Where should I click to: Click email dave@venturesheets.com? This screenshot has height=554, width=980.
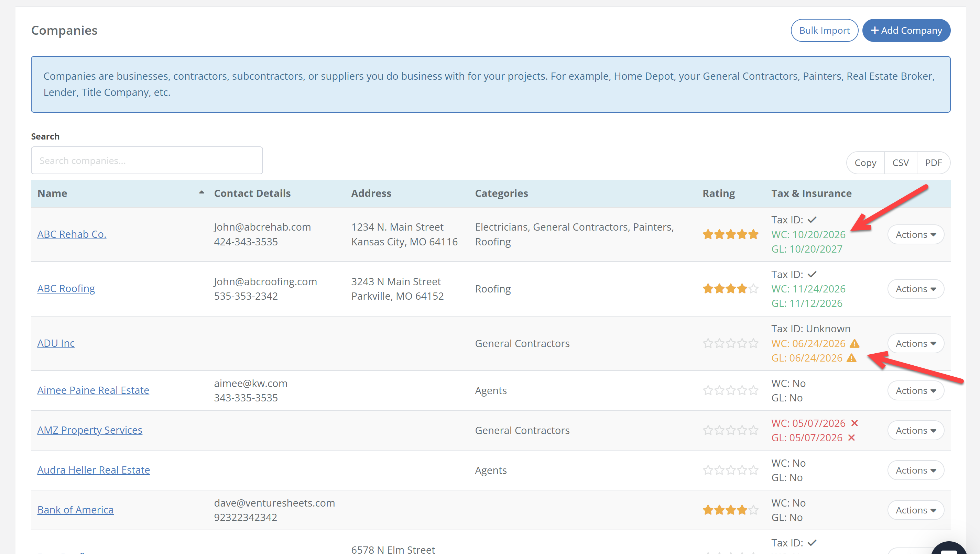pos(274,503)
